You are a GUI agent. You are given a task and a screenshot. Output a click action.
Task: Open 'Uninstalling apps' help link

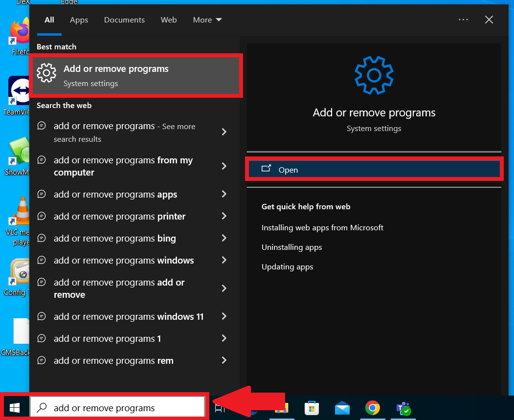pos(291,247)
